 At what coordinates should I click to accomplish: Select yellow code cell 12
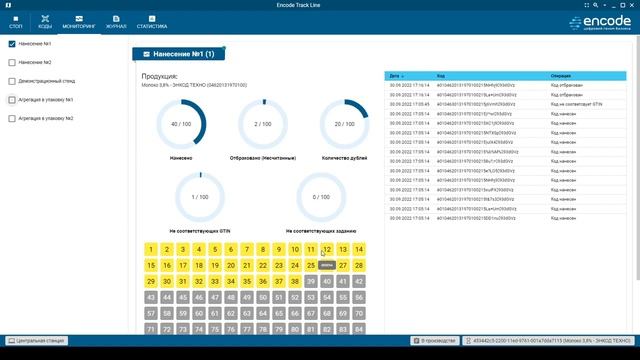(x=327, y=249)
